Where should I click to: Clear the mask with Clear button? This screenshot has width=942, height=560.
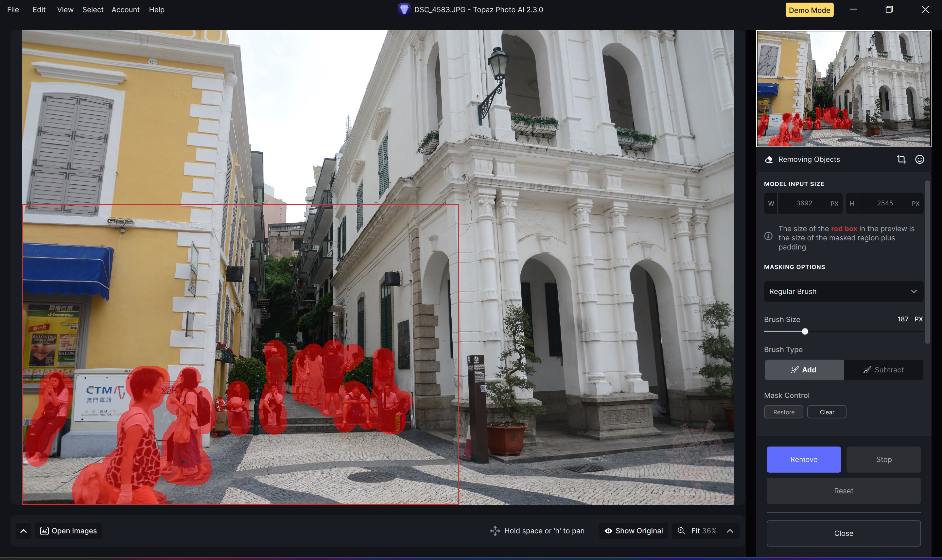(x=827, y=412)
